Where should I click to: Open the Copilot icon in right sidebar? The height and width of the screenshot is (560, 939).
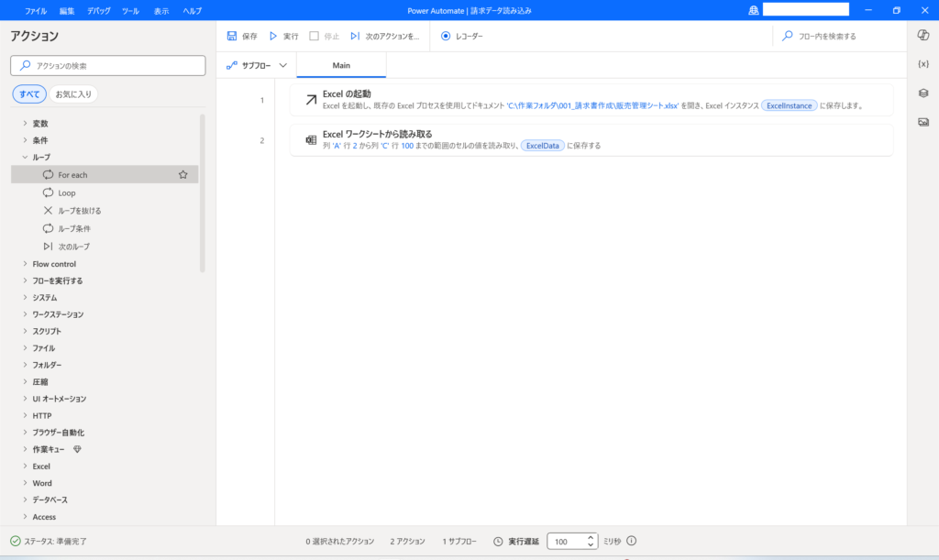pos(922,36)
